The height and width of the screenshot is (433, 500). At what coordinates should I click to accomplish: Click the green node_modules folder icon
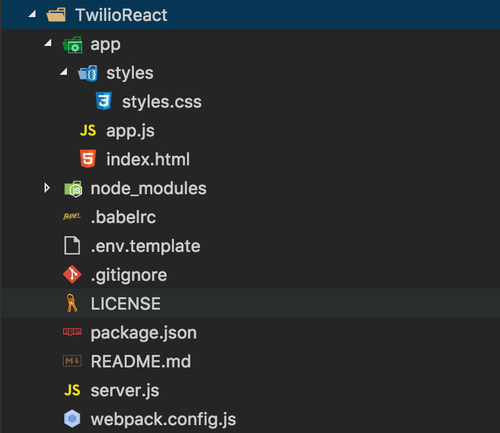73,189
